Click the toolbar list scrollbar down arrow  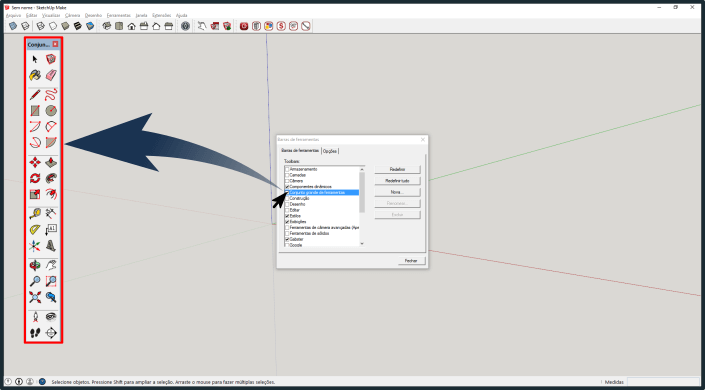(x=362, y=244)
